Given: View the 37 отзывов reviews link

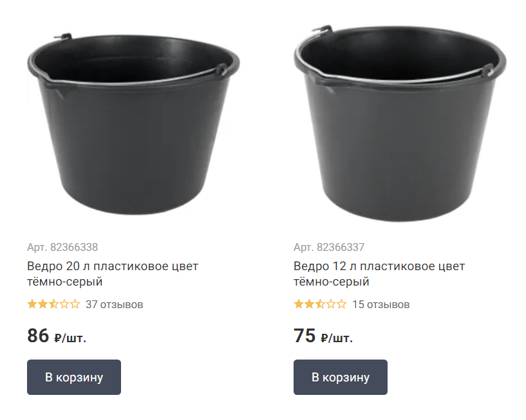Looking at the screenshot, I should (114, 304).
